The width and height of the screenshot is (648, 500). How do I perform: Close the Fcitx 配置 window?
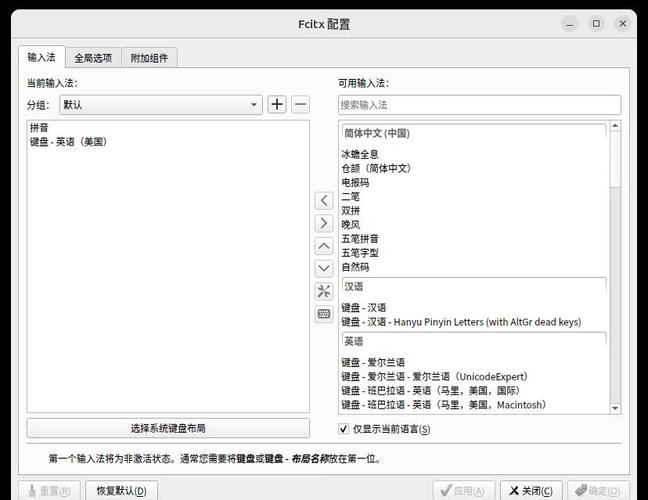tap(623, 24)
